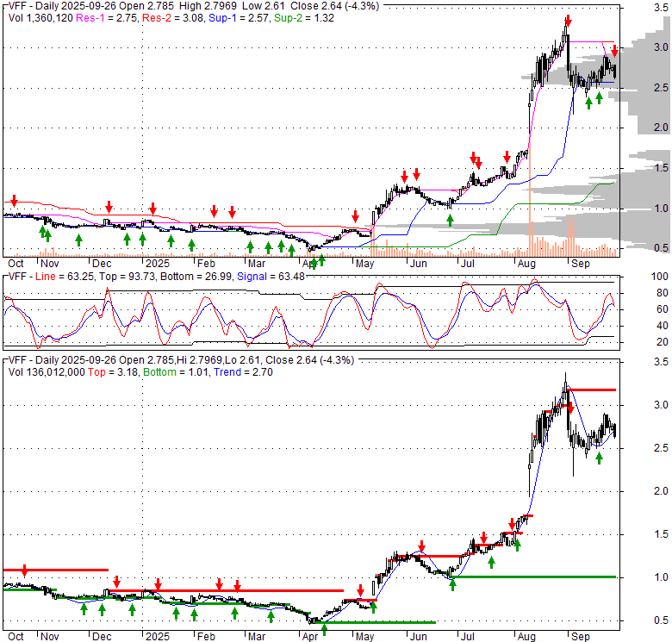Click the Top = 3.18 label
The height and width of the screenshot is (642, 672).
pos(113,372)
